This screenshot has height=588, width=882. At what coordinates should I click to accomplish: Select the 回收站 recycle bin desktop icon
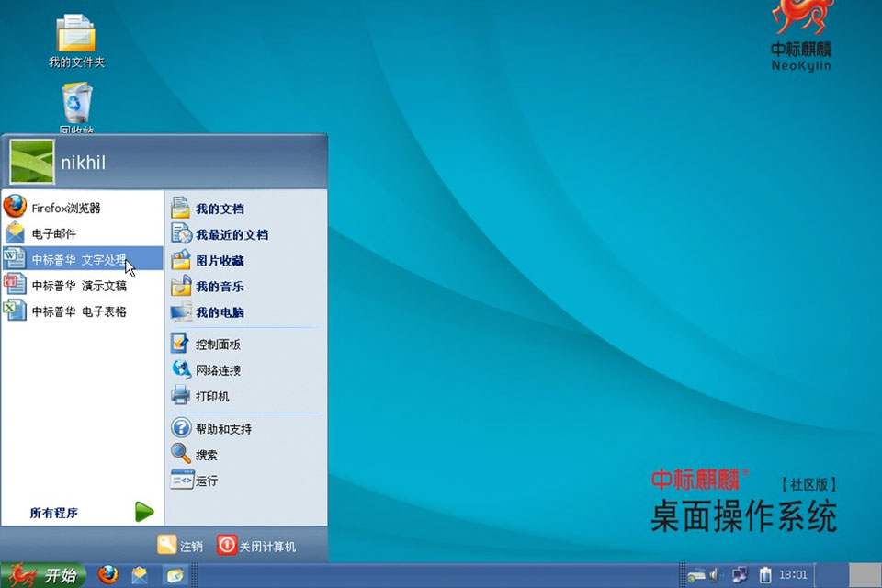coord(76,108)
